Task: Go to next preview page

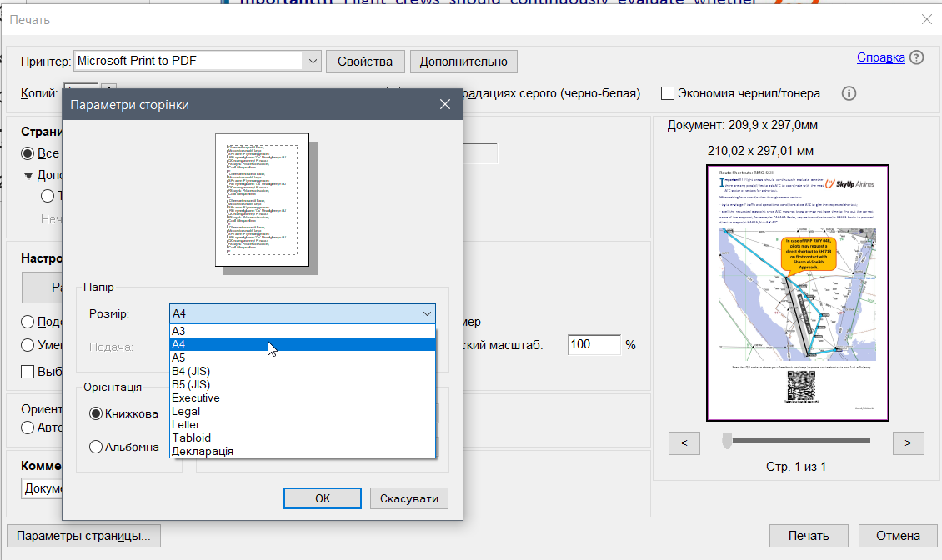Action: click(x=909, y=442)
